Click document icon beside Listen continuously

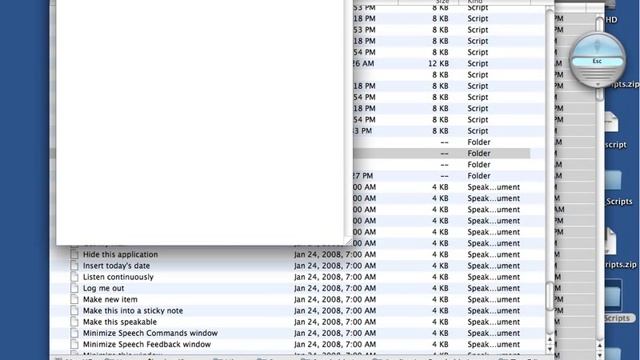[x=74, y=277]
